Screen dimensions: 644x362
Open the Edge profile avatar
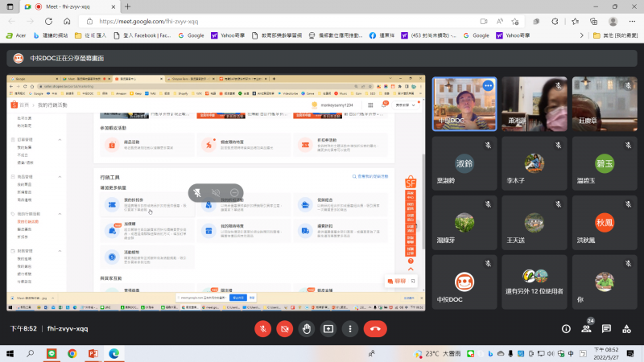(613, 22)
